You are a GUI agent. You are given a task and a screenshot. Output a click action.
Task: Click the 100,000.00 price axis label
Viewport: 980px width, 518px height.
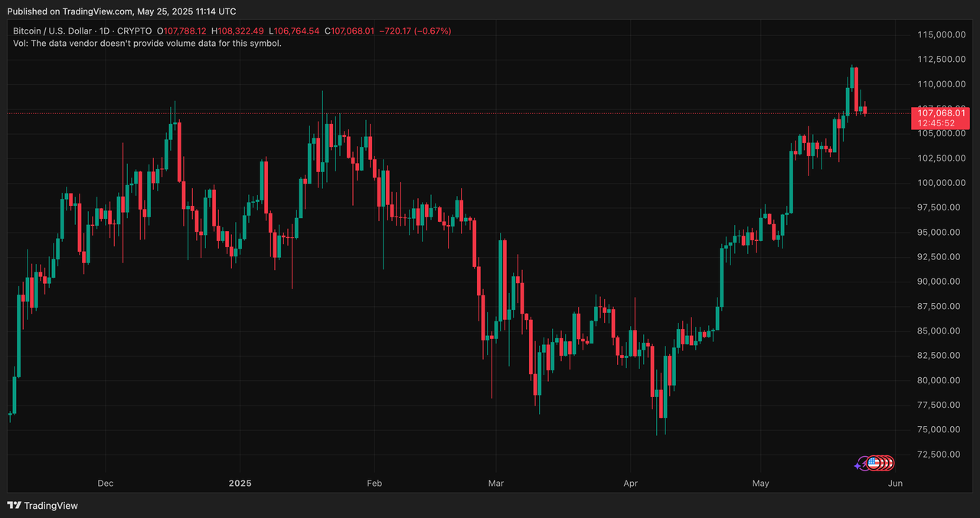pyautogui.click(x=939, y=183)
